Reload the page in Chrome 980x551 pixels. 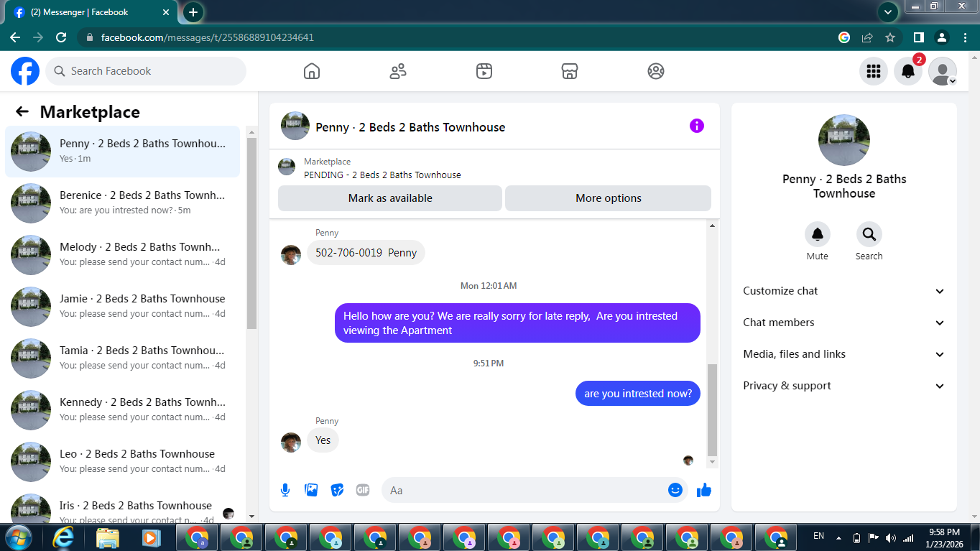click(x=61, y=37)
